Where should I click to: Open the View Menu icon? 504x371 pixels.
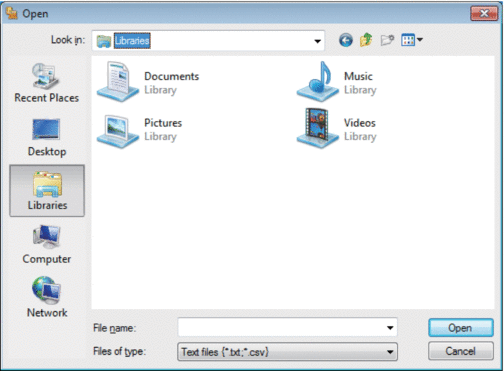(x=412, y=40)
